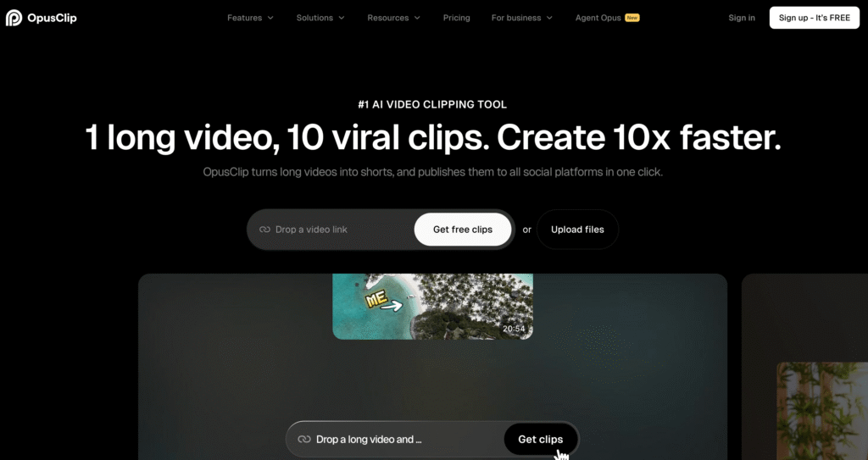Click the link icon in video link field

click(x=264, y=230)
